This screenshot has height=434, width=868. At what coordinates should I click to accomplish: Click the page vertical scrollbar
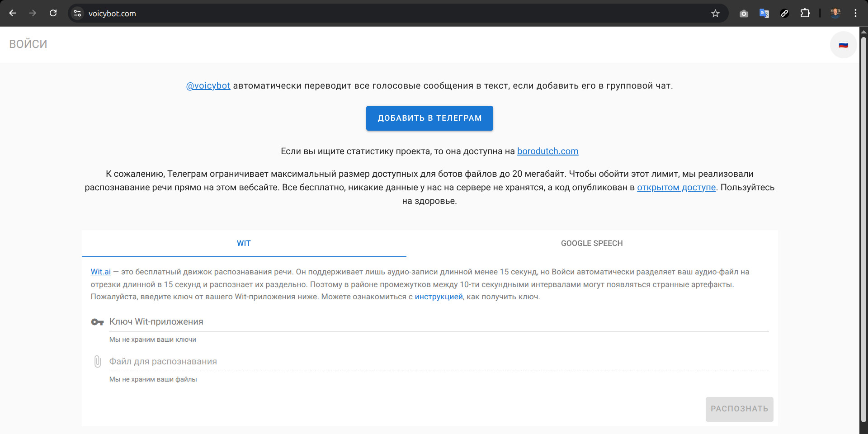(863, 226)
